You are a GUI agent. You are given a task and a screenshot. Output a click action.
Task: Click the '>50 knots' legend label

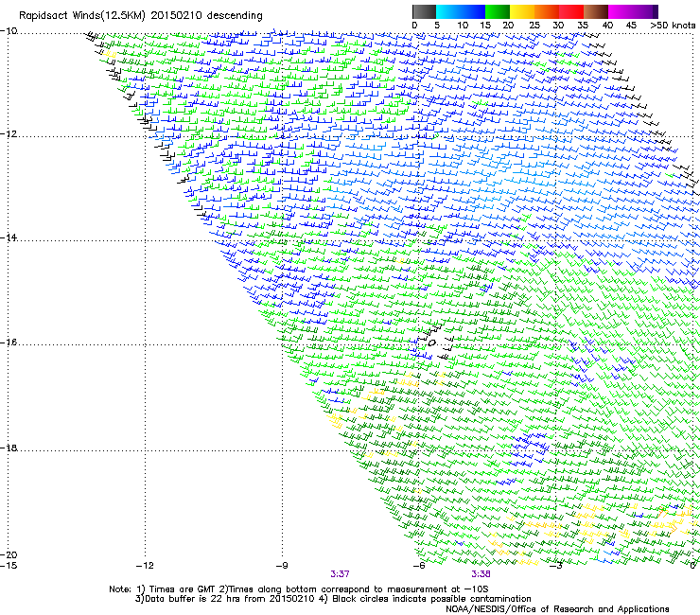point(673,26)
